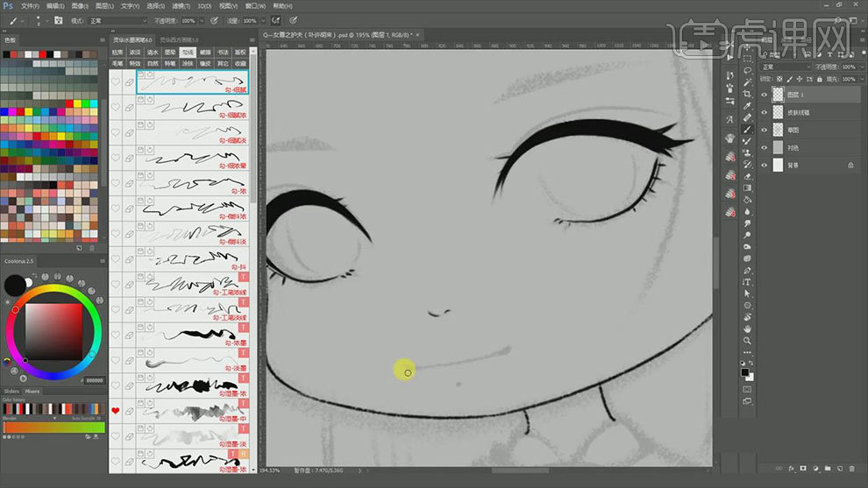Hide the 衬色 layer
Image resolution: width=868 pixels, height=488 pixels.
point(765,148)
